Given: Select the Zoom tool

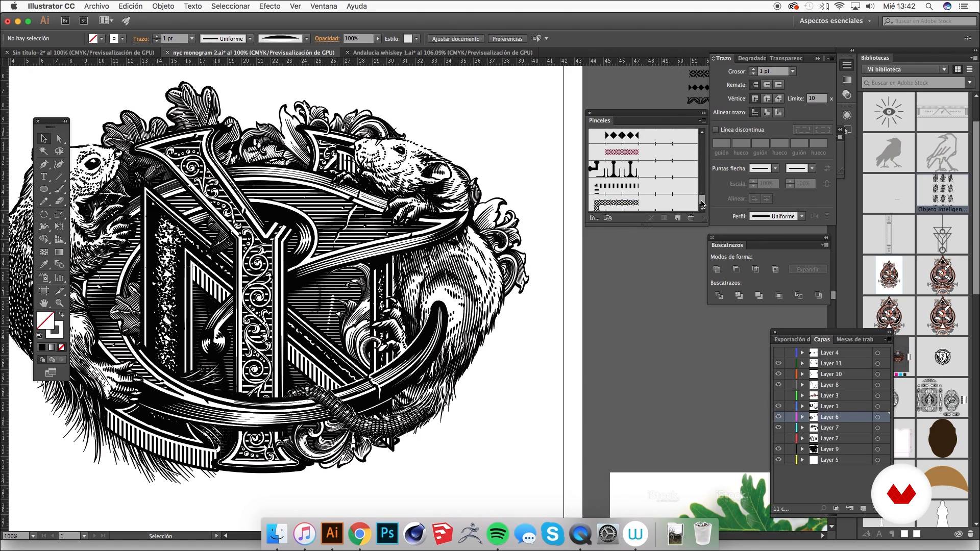Looking at the screenshot, I should pos(59,303).
